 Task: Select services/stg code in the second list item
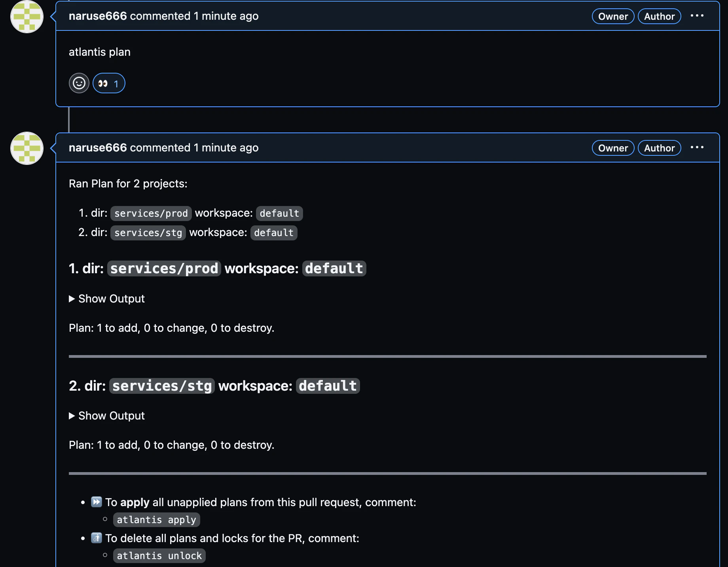[148, 232]
